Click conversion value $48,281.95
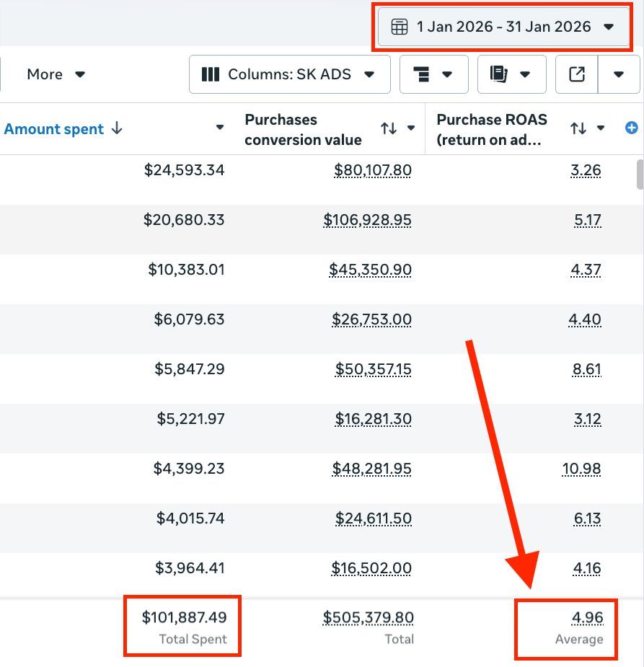The width and height of the screenshot is (644, 667). click(372, 469)
